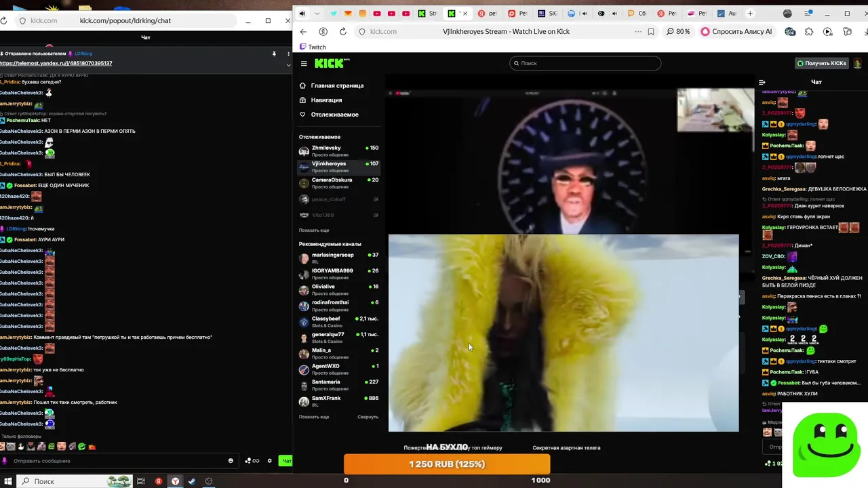The height and width of the screenshot is (488, 868).
Task: Reload the Kick stream page
Action: (343, 32)
